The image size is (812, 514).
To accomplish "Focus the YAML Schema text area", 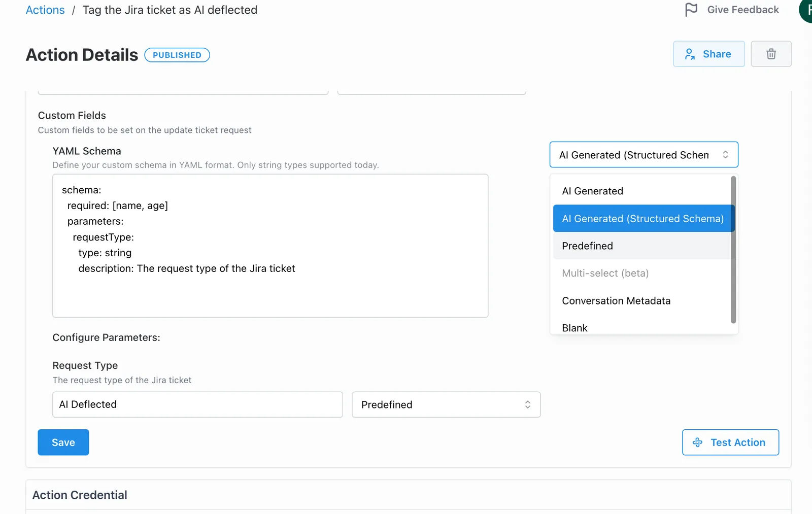I will point(270,246).
